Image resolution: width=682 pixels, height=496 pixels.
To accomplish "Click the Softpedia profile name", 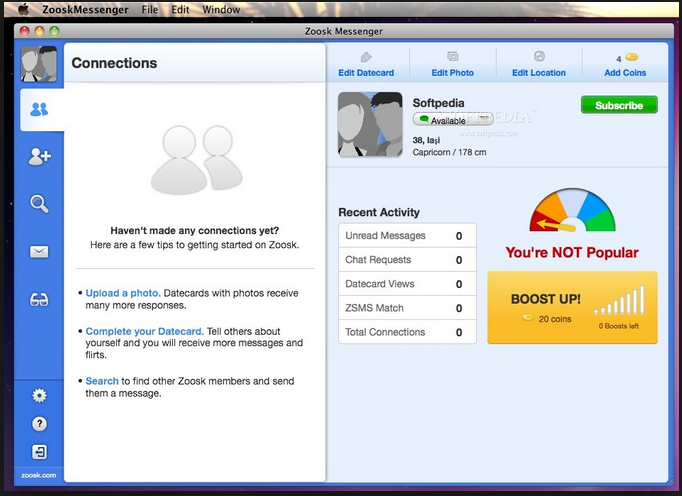I will (438, 103).
